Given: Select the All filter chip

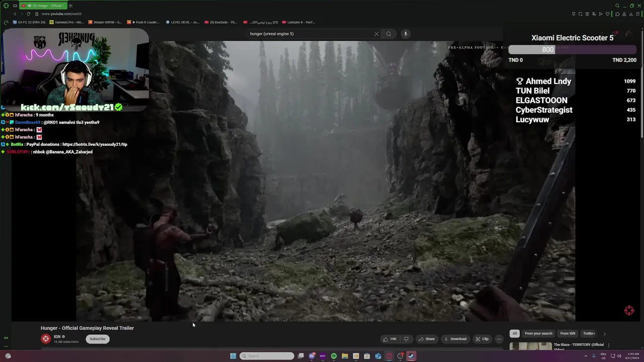Looking at the screenshot, I should tap(514, 333).
